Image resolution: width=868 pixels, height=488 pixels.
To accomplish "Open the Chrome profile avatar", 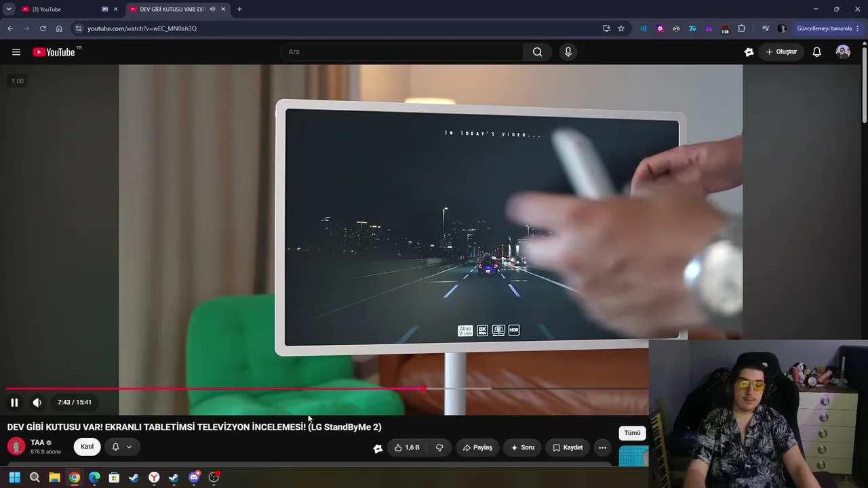I will 782,28.
